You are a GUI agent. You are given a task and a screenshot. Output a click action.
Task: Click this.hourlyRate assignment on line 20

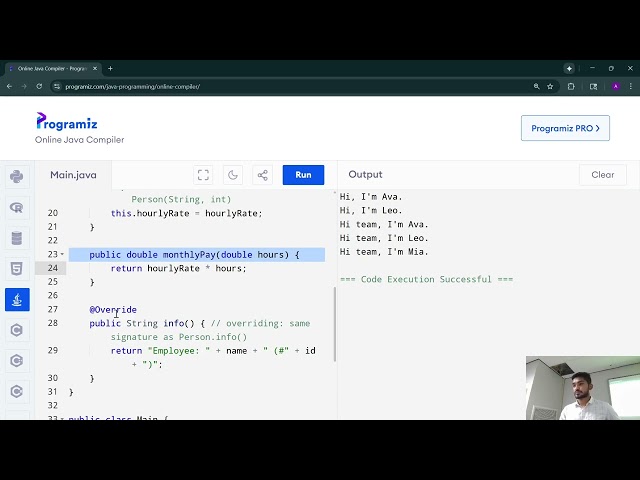pos(187,213)
